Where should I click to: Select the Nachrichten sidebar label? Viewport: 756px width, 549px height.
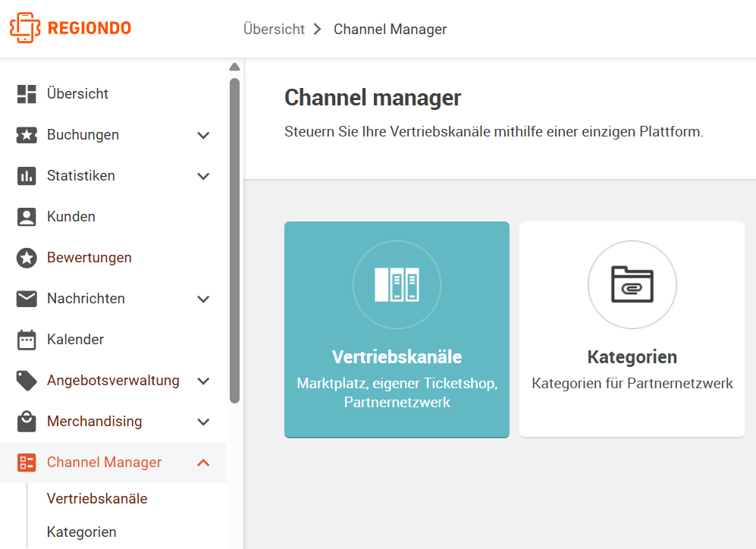pyautogui.click(x=86, y=298)
